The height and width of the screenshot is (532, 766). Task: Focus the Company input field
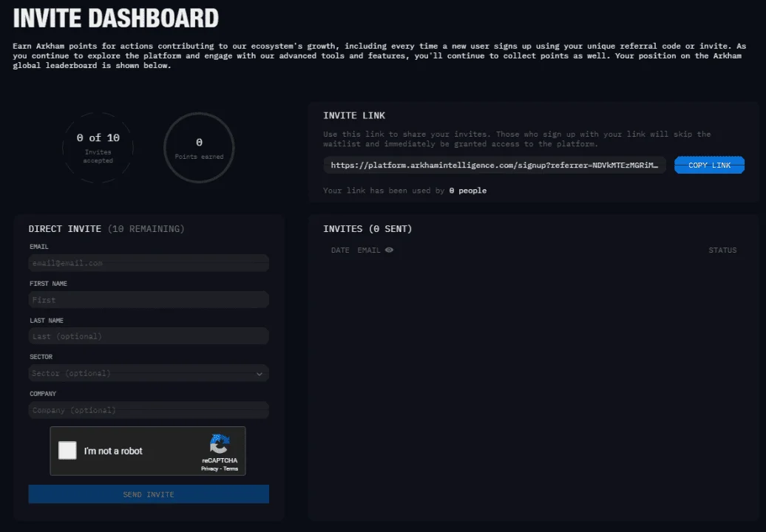tap(149, 410)
